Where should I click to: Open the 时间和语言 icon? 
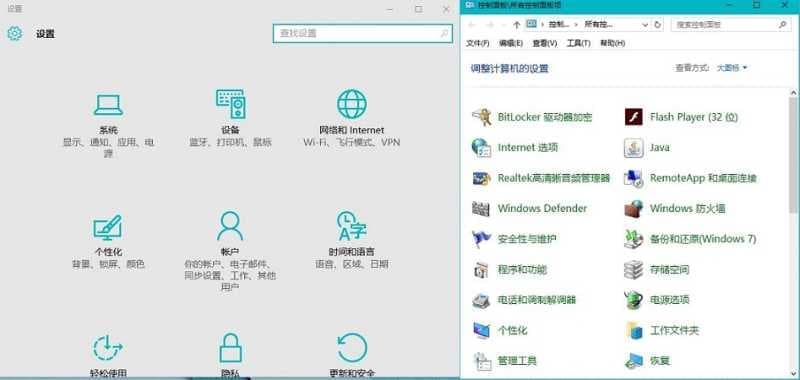click(352, 226)
